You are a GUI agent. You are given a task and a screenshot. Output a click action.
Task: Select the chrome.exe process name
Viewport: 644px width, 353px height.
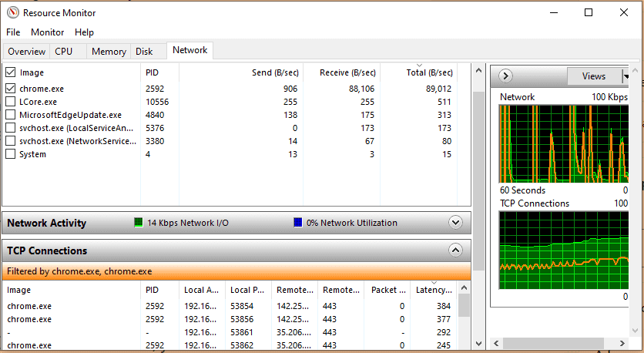(42, 89)
